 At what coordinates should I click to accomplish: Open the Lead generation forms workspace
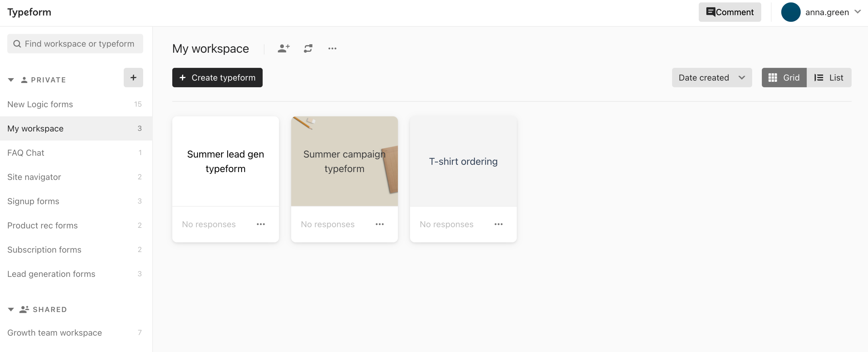[x=76, y=274]
